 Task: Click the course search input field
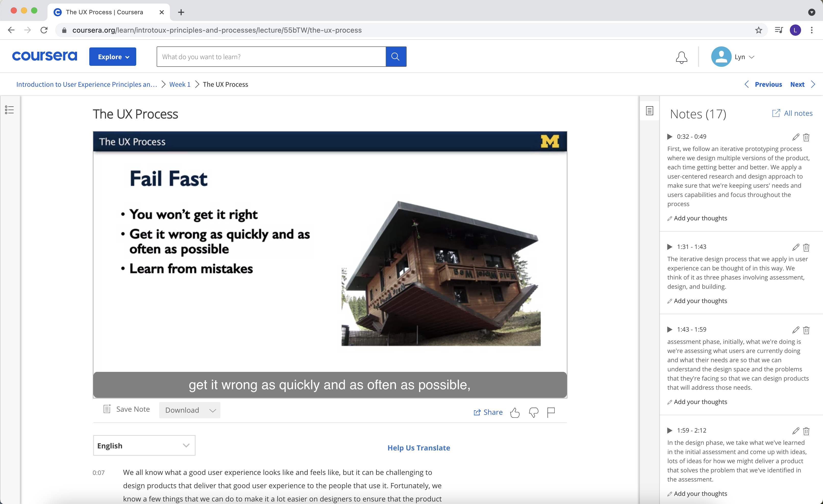pos(270,57)
